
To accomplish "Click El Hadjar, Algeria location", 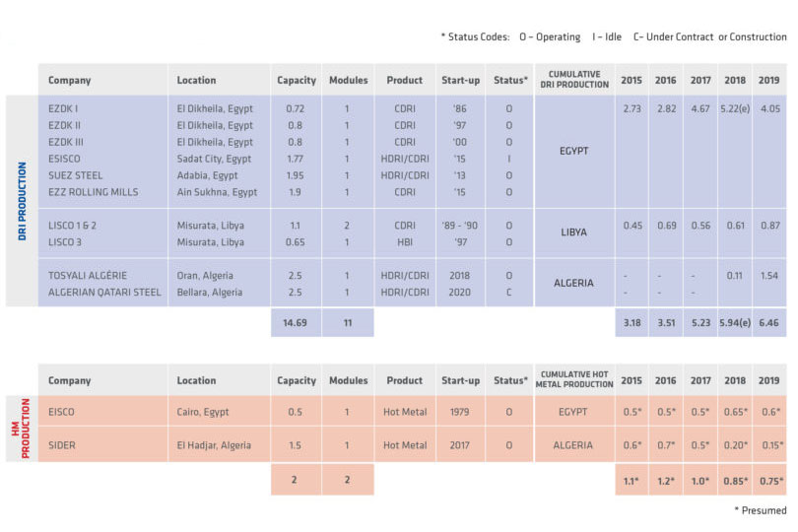I will tap(214, 445).
